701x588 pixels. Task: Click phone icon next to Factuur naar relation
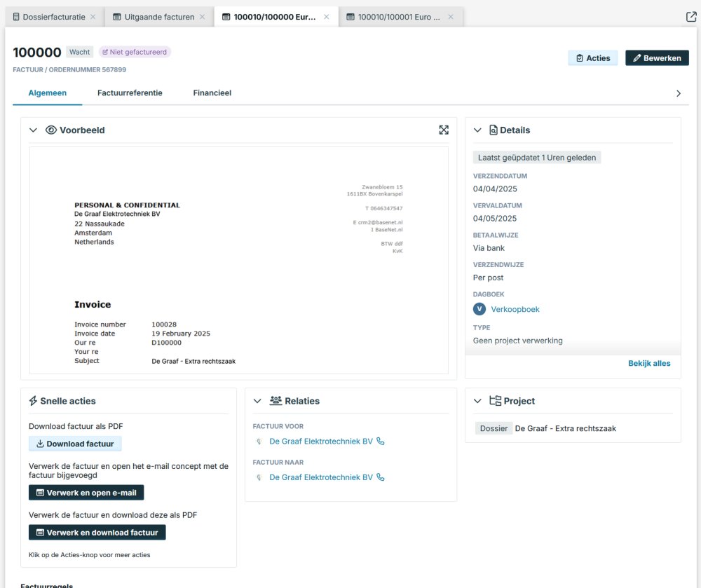pyautogui.click(x=381, y=477)
